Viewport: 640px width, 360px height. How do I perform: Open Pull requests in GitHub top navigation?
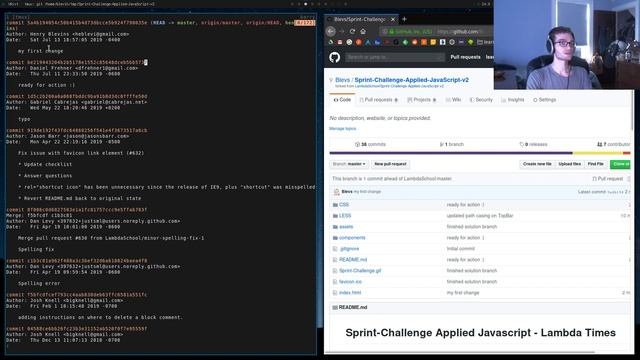tap(465, 57)
